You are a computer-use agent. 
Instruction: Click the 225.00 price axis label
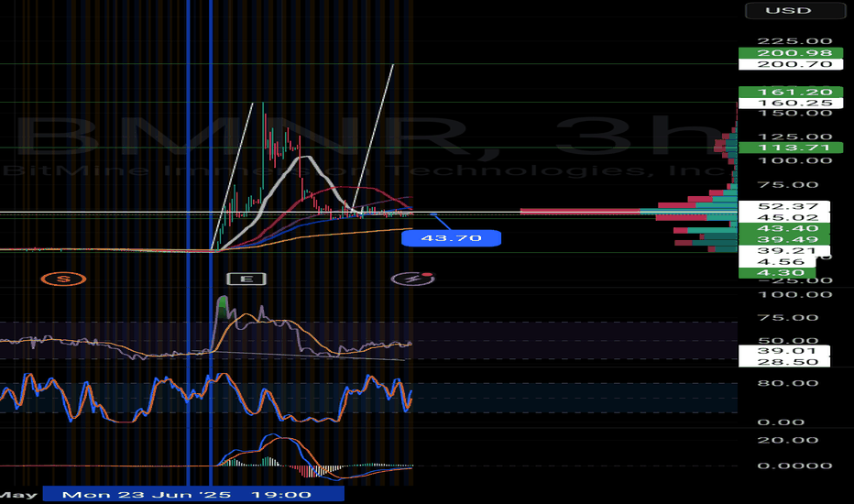click(x=794, y=41)
